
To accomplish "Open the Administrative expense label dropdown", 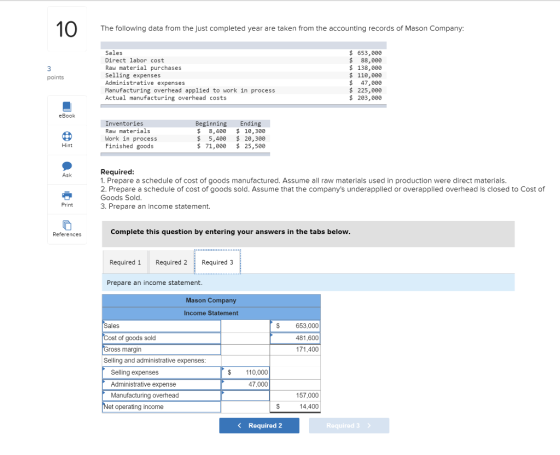I will coord(161,384).
